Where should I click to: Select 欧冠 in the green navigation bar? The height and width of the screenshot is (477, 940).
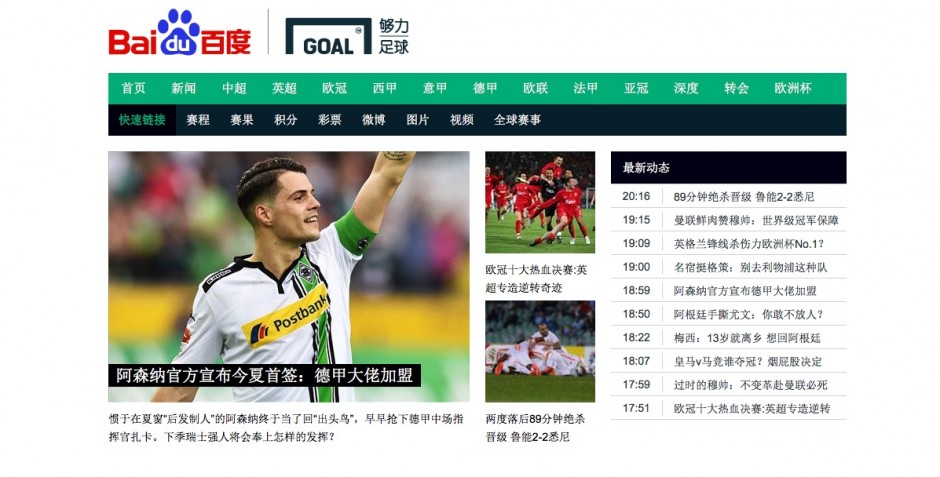[335, 88]
